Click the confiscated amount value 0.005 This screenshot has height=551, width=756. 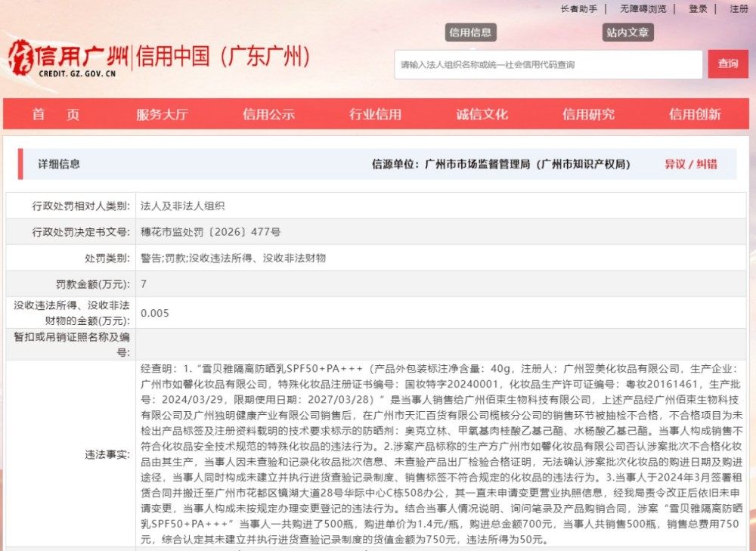click(155, 314)
